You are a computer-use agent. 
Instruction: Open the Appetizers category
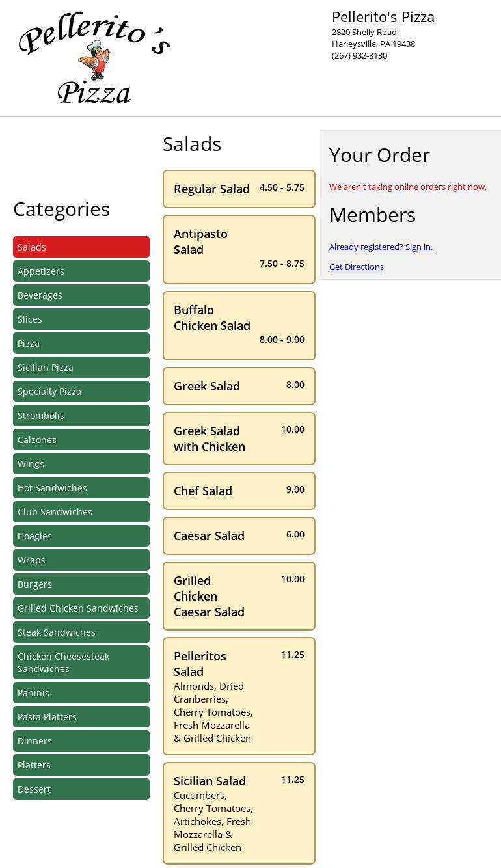click(x=81, y=271)
